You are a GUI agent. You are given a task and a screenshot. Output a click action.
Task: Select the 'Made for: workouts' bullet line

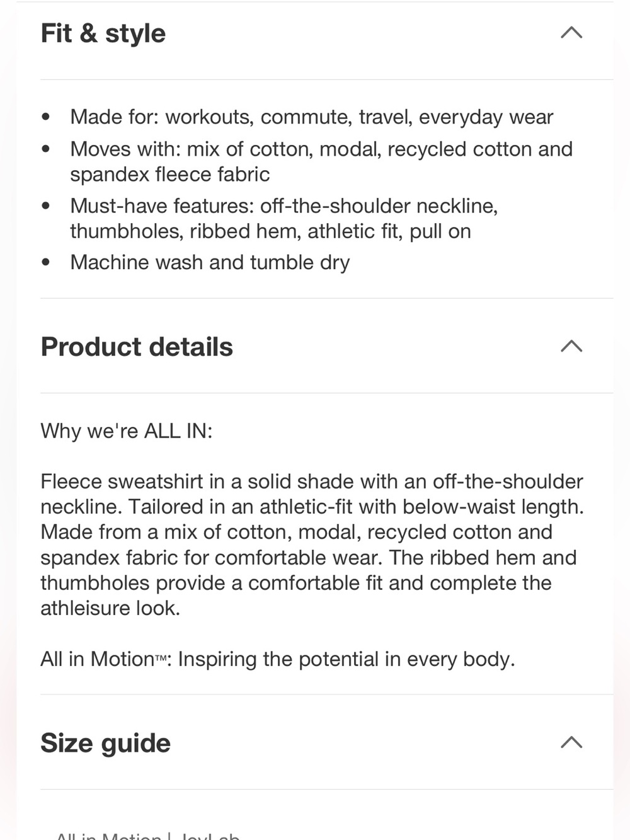tap(312, 117)
